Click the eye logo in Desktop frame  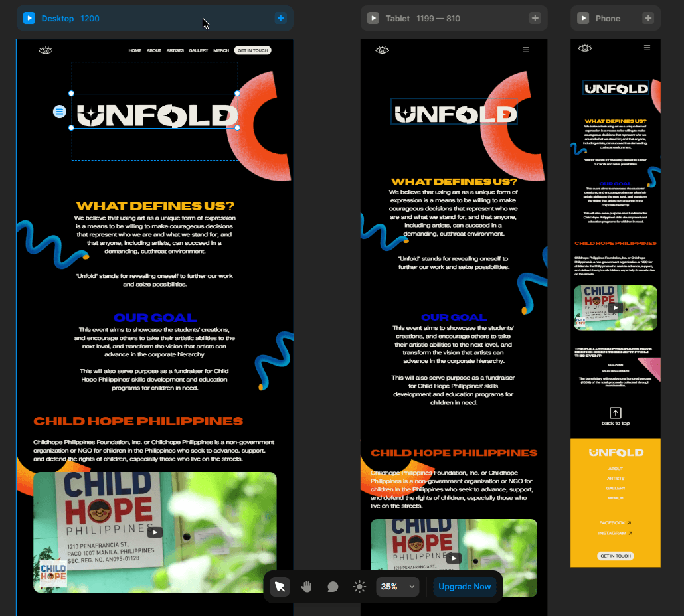coord(45,50)
